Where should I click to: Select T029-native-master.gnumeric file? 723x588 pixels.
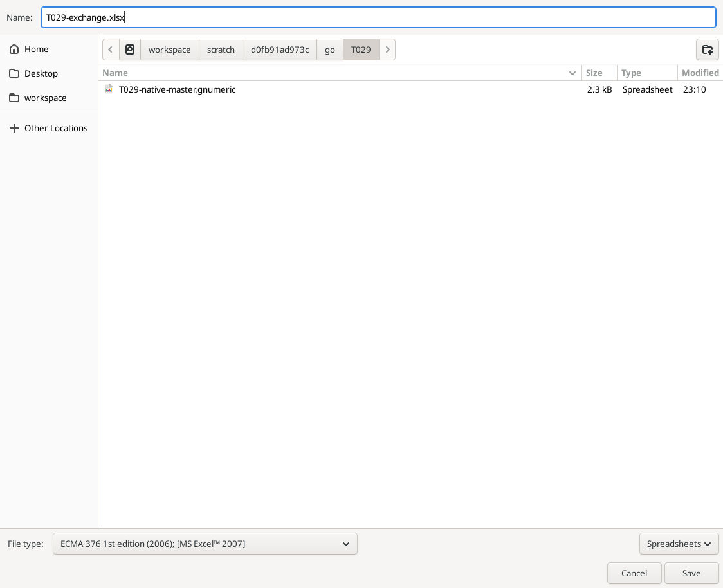point(410,89)
